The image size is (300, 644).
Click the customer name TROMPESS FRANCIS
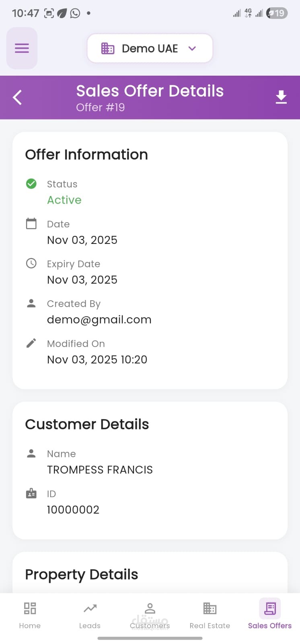[100, 470]
